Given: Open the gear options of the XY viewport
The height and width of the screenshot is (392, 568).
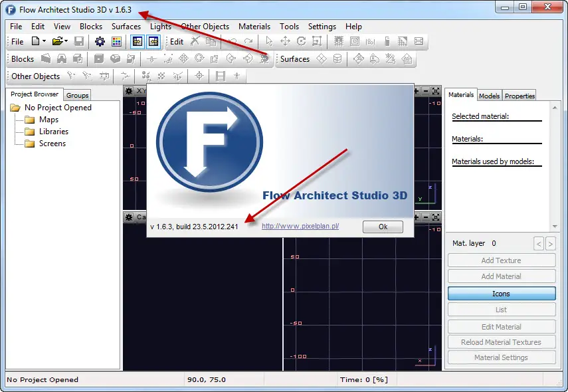Looking at the screenshot, I should [x=129, y=91].
